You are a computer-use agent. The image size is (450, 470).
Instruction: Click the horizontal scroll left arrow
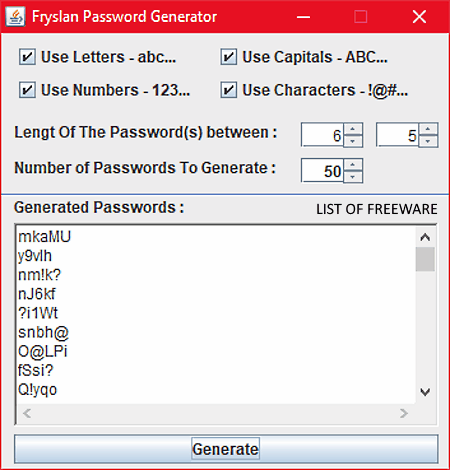(27, 413)
